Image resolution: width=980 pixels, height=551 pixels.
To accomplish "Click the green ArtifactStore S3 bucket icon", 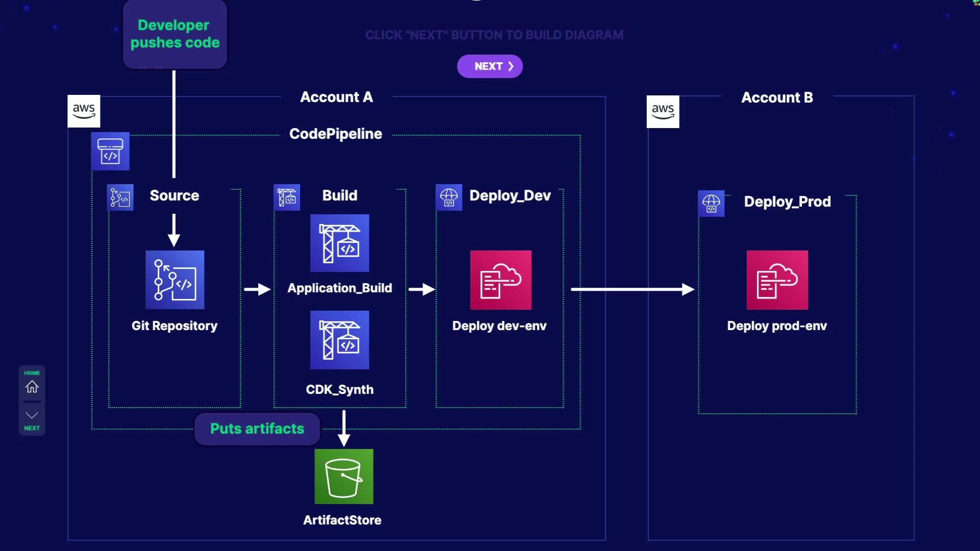I will 344,477.
